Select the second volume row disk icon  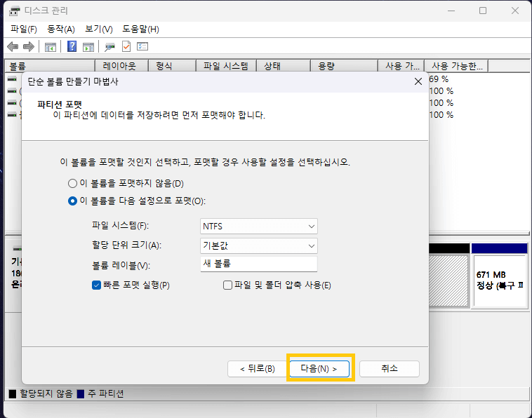[x=12, y=91]
